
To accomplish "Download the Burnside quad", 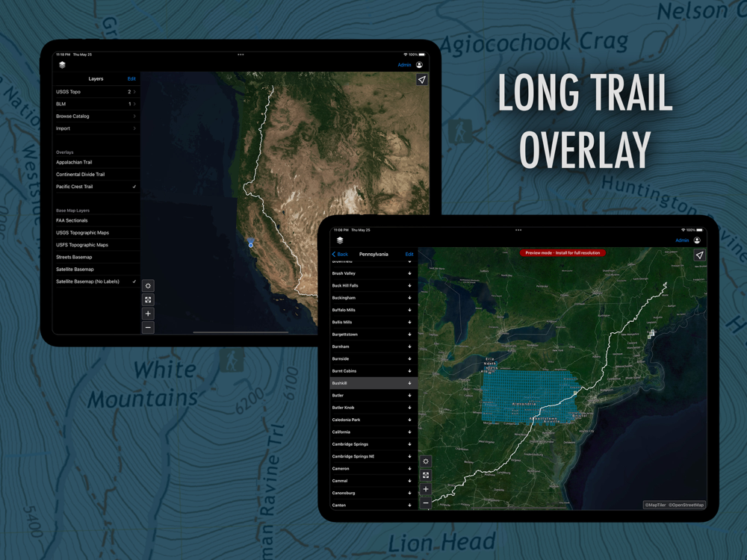I will pos(409,358).
